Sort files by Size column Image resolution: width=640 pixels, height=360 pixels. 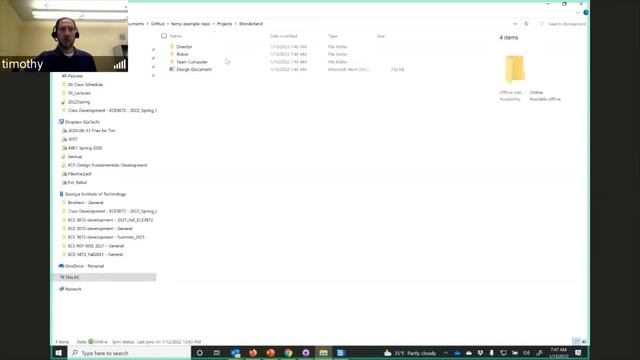pyautogui.click(x=380, y=36)
